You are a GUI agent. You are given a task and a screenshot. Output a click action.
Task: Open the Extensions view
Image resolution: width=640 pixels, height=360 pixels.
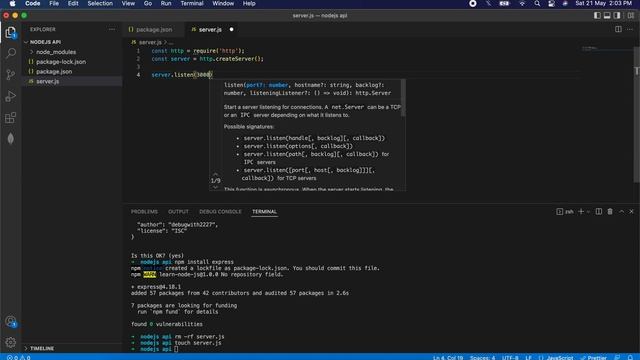tap(11, 118)
